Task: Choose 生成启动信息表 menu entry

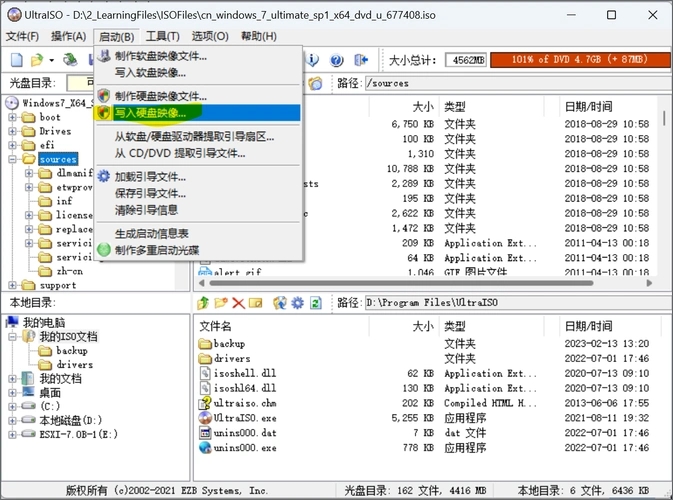Action: 198,234
